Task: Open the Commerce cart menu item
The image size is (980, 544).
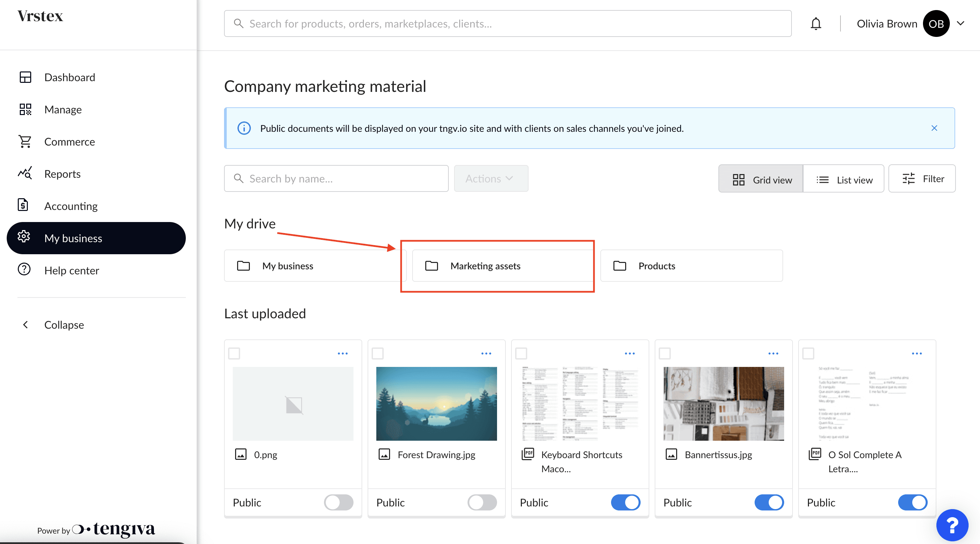Action: click(69, 142)
